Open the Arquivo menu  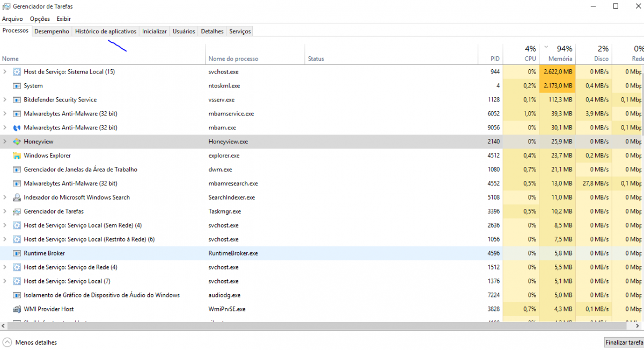tap(12, 19)
